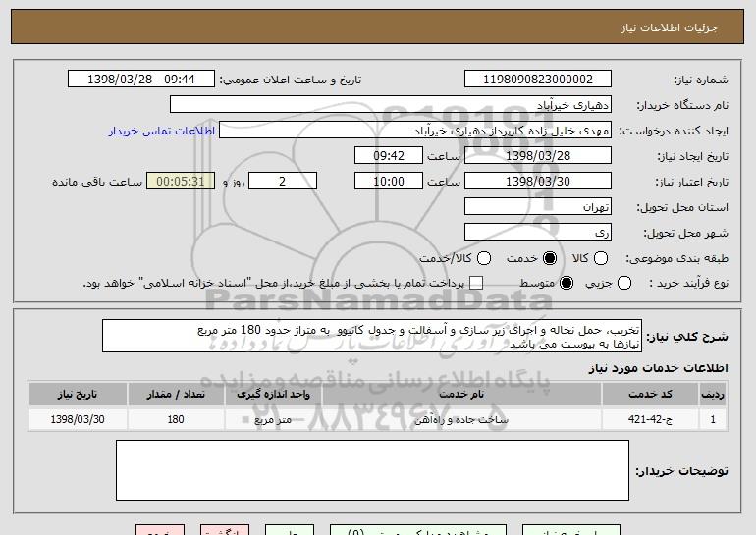Click the جزئیات اطلاعات نیاز header title

coord(669,27)
